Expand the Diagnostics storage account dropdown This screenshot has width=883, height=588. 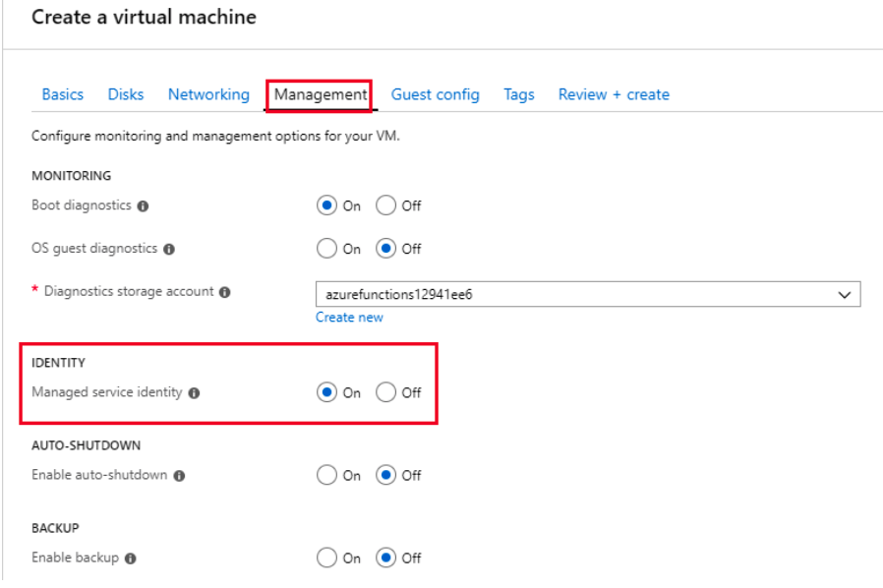click(x=587, y=294)
